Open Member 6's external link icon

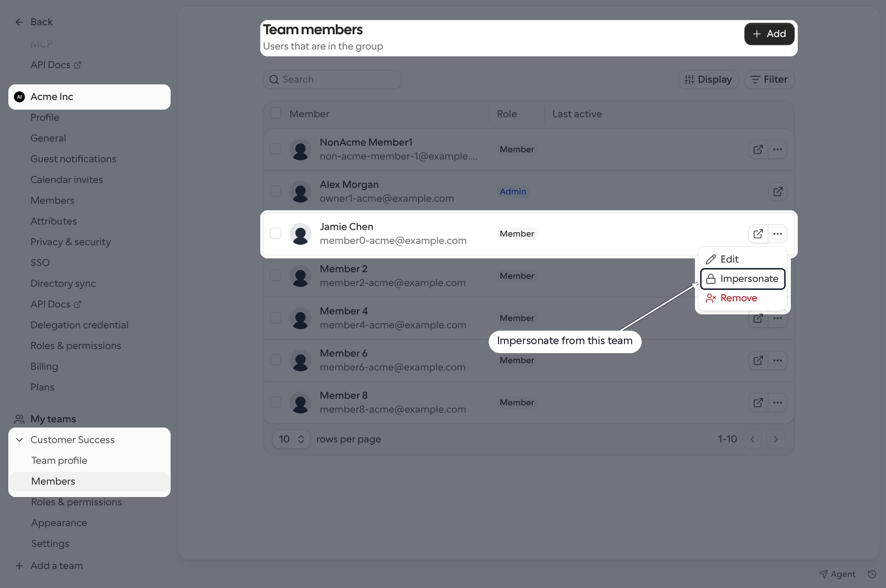click(x=758, y=360)
